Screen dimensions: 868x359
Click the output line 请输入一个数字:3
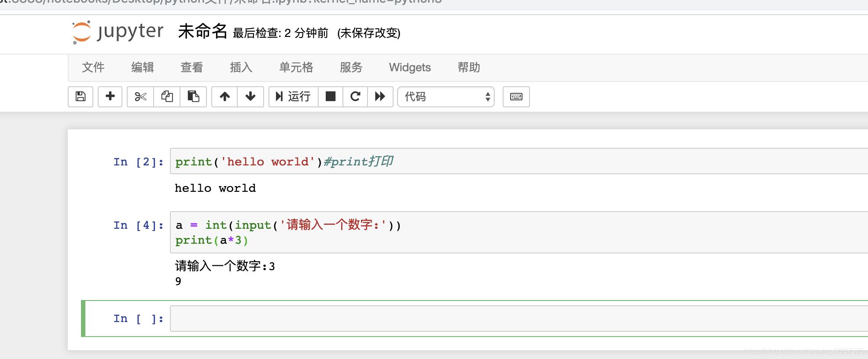coord(225,266)
